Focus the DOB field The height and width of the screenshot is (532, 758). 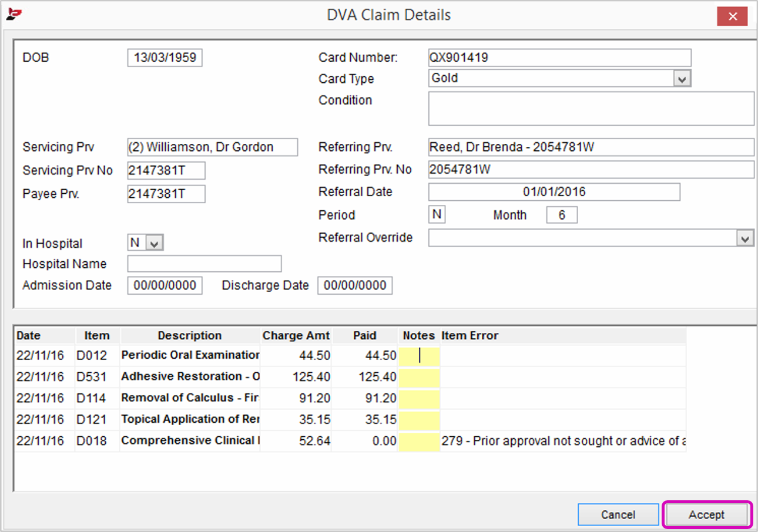click(165, 58)
